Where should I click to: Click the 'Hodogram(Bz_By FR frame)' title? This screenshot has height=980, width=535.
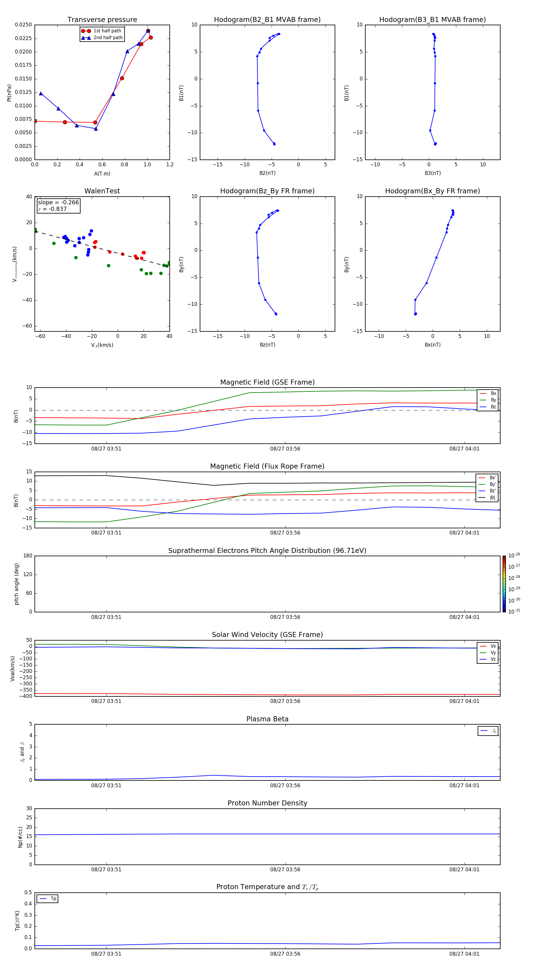267,191
